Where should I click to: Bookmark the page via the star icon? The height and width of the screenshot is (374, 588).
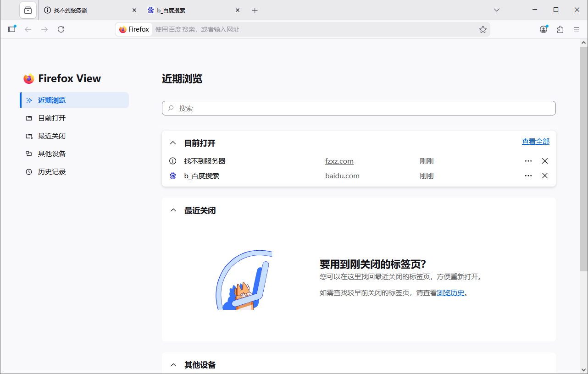[483, 29]
